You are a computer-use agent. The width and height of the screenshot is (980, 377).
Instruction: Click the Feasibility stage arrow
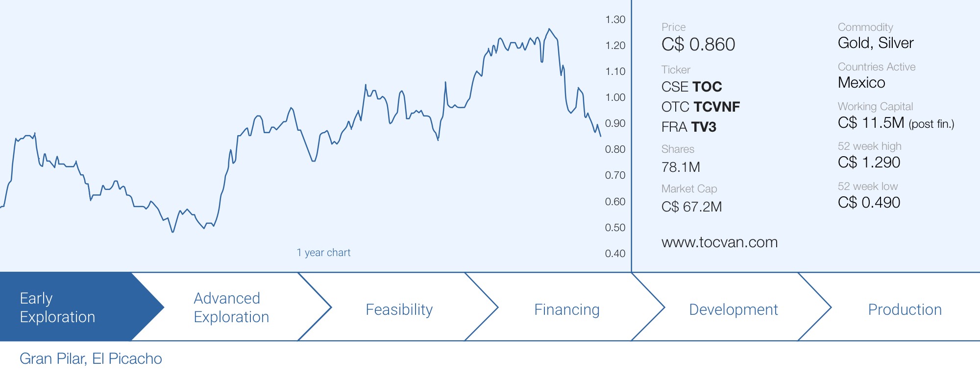click(x=399, y=309)
